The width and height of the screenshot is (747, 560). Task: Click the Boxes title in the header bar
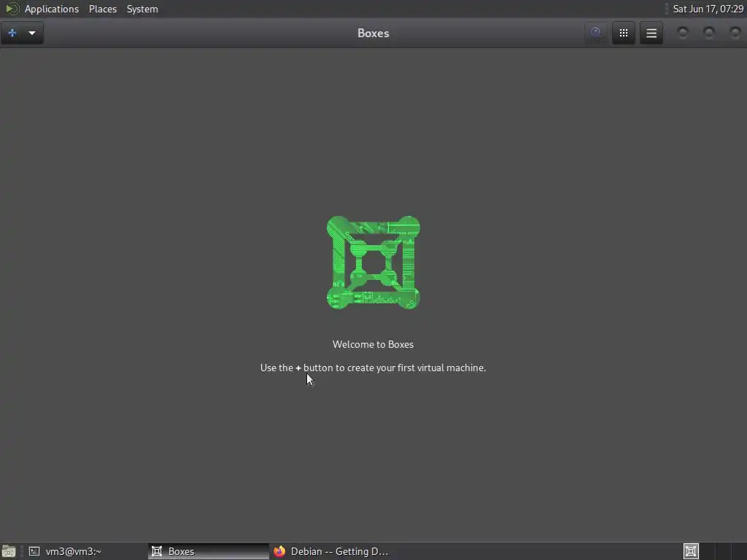pos(373,33)
